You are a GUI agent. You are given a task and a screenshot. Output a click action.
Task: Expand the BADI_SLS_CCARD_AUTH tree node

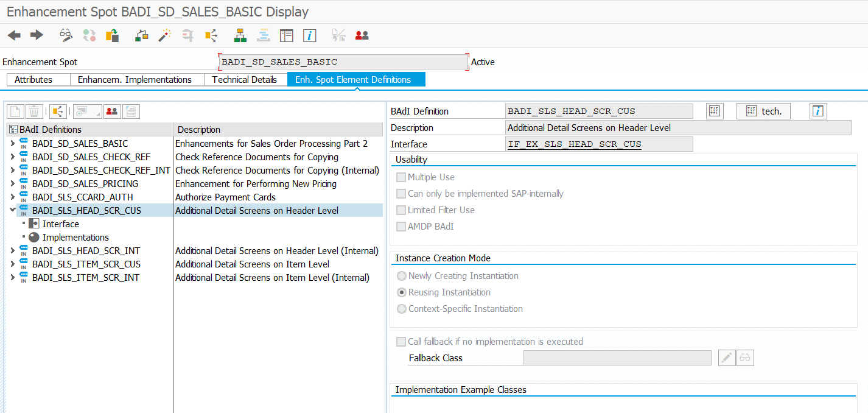tap(12, 197)
